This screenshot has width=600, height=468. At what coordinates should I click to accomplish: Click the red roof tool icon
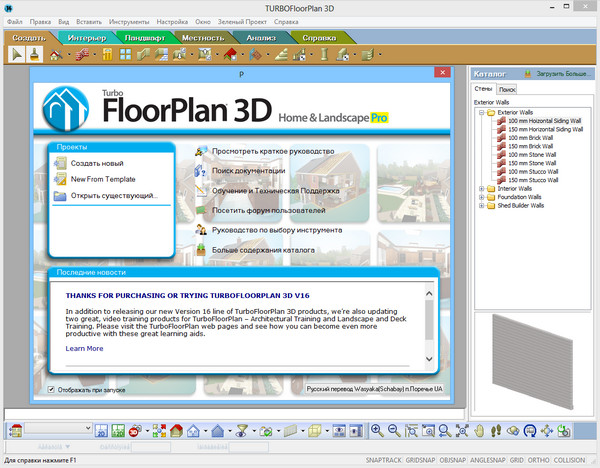(x=230, y=55)
